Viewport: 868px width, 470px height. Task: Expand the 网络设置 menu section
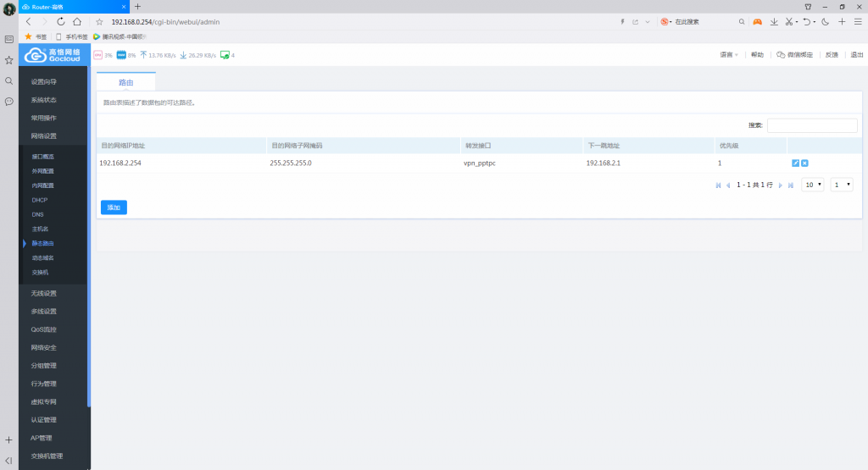(x=44, y=136)
